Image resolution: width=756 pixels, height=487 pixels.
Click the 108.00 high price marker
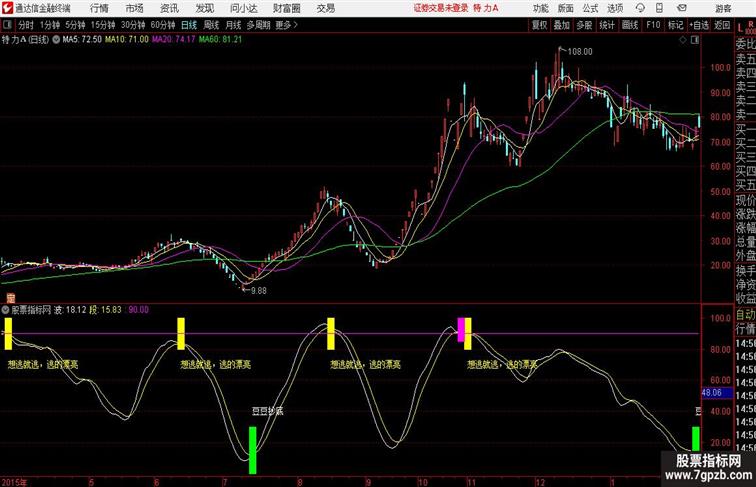[x=580, y=52]
